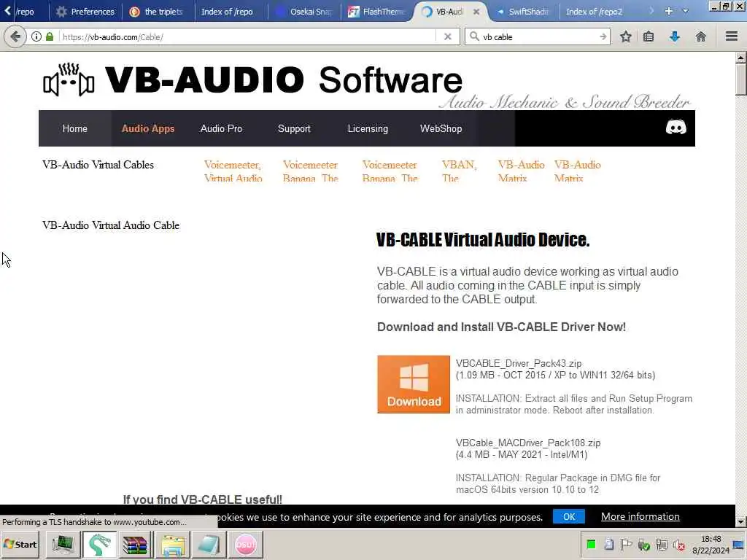Switch to the triplets tab

[158, 12]
